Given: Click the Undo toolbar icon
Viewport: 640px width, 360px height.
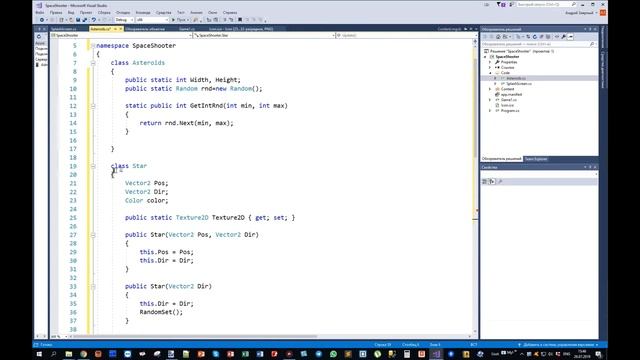Looking at the screenshot, I should pos(94,20).
